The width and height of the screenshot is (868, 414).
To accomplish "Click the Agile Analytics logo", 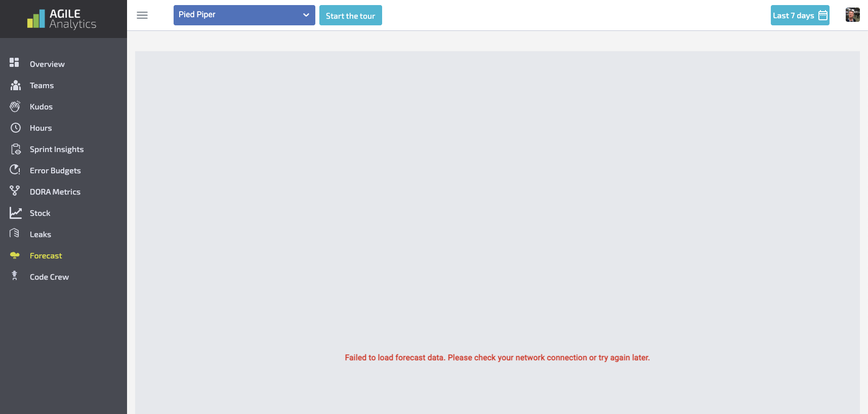I will click(62, 19).
